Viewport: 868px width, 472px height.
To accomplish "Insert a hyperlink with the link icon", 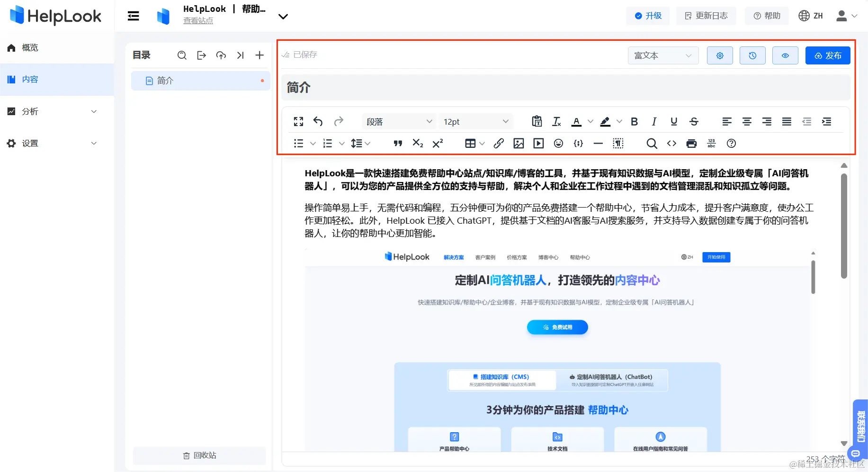I will click(499, 144).
